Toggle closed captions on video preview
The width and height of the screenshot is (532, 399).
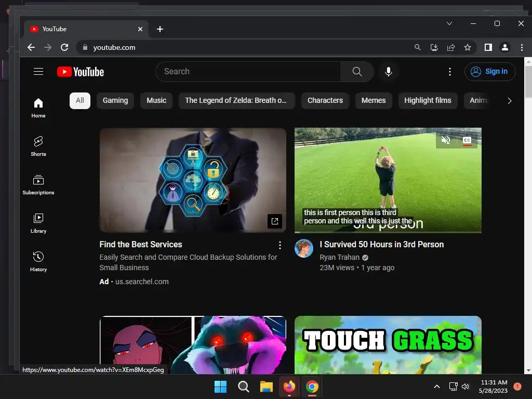467,140
